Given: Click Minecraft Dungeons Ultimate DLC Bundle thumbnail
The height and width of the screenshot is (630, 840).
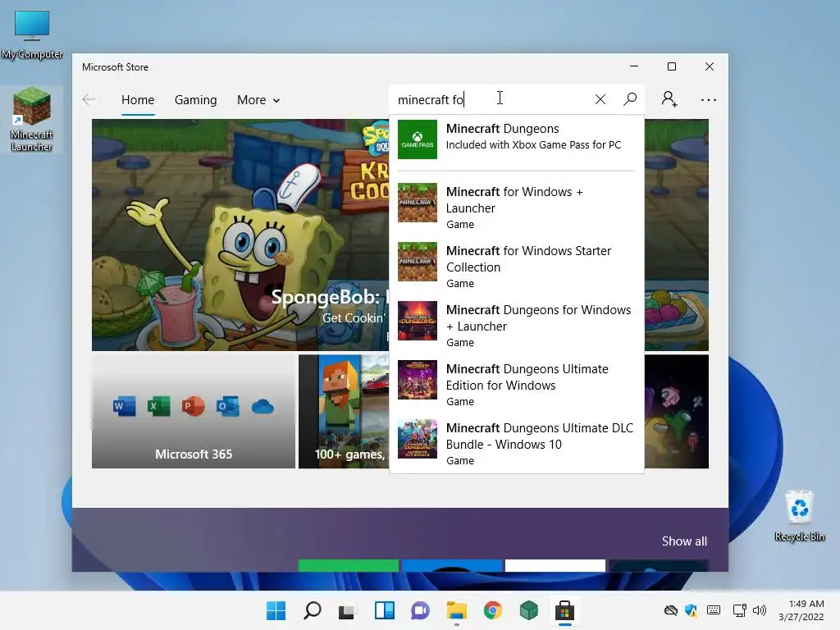Looking at the screenshot, I should tap(418, 438).
